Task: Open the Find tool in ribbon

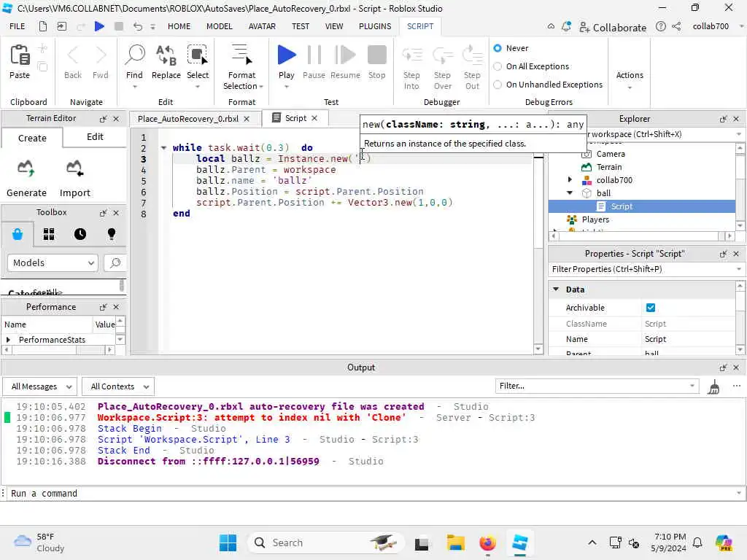Action: [x=134, y=55]
